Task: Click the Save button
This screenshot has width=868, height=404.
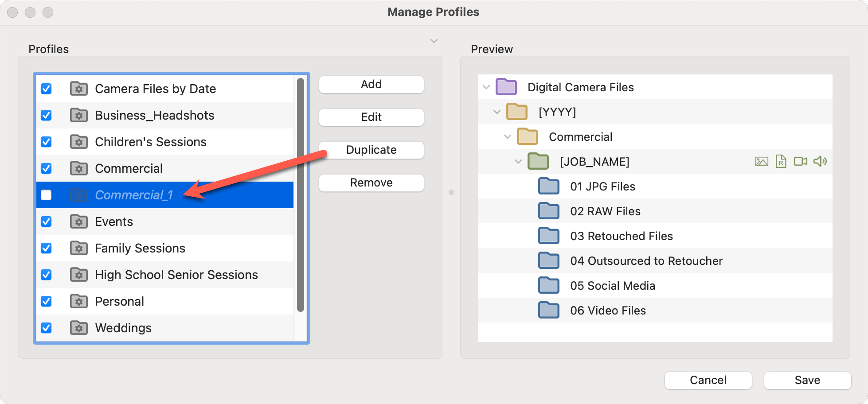Action: pyautogui.click(x=807, y=380)
